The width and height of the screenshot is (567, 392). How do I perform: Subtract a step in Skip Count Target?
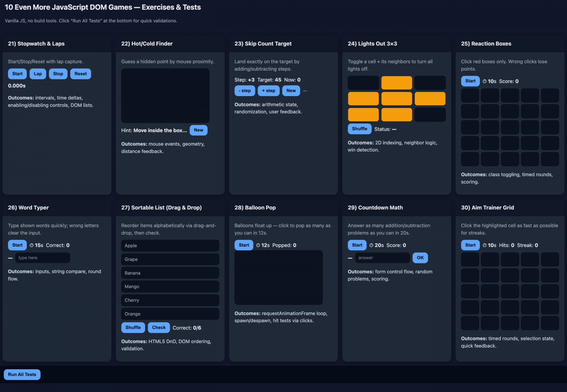point(245,91)
